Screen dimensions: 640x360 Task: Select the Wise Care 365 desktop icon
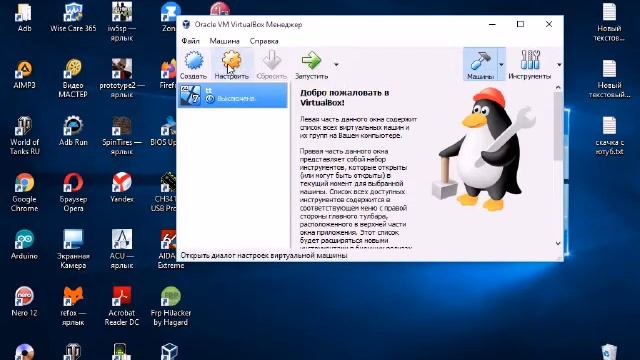coord(73,18)
